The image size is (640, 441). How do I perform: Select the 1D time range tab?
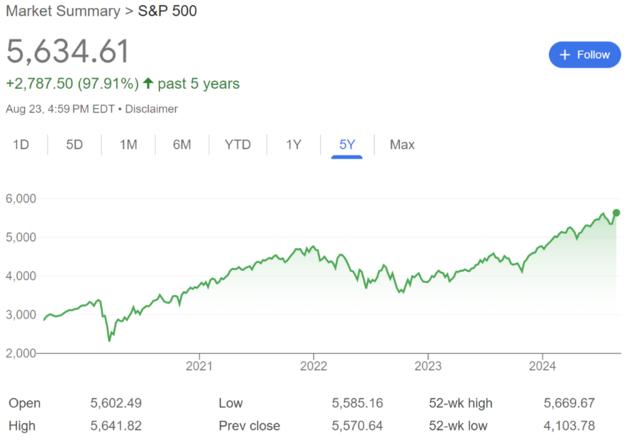point(21,145)
